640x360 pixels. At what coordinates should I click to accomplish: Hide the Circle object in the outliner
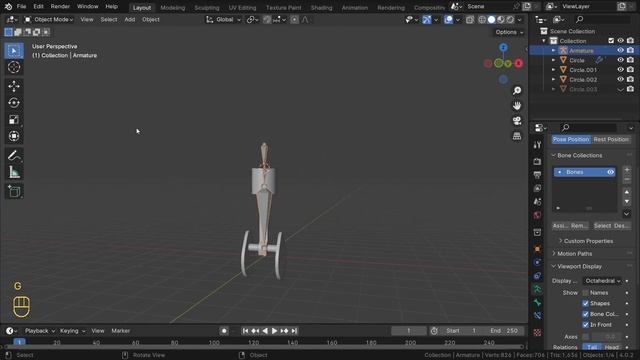pos(620,60)
